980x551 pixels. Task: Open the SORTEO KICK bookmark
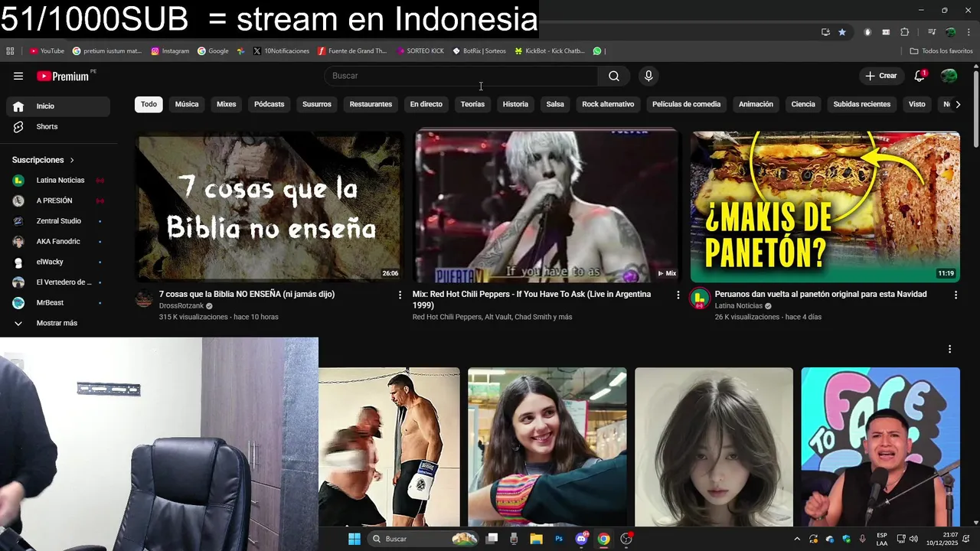pyautogui.click(x=420, y=51)
